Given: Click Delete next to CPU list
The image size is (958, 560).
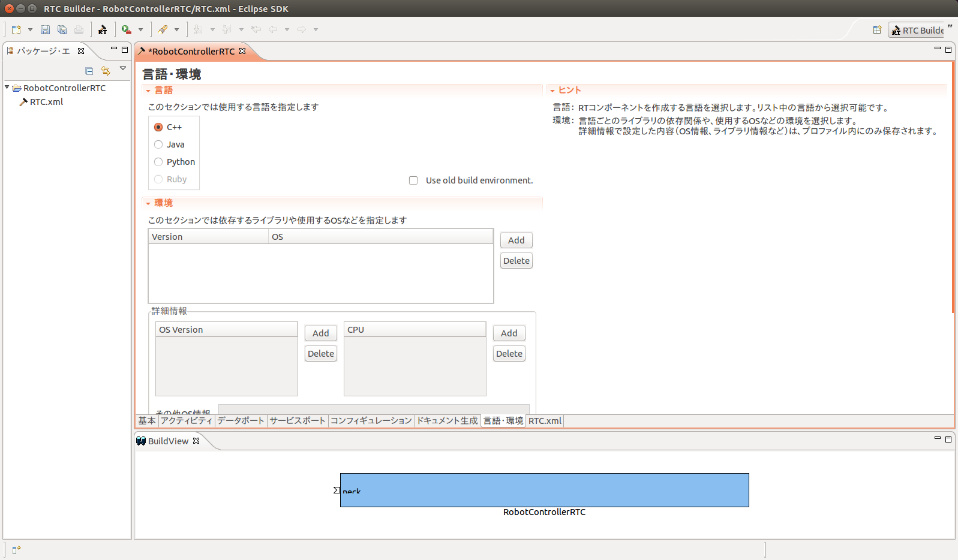Looking at the screenshot, I should point(509,354).
